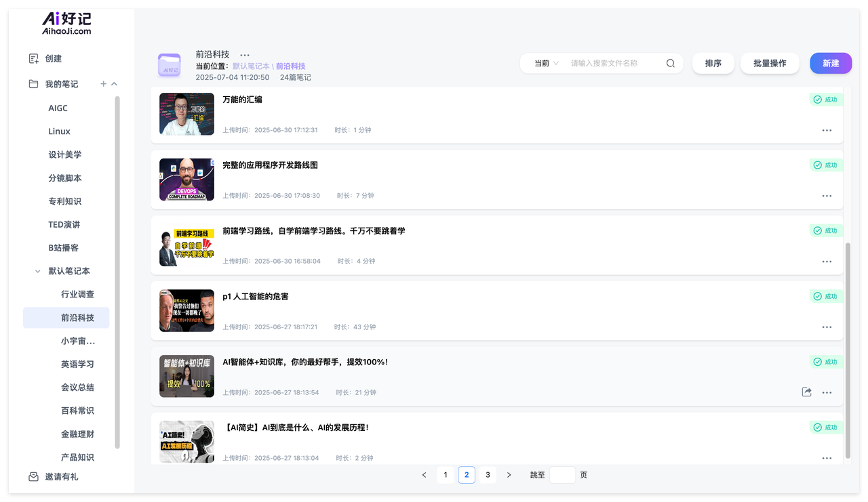Click the 批量操作 button
868x502 pixels.
coord(769,63)
